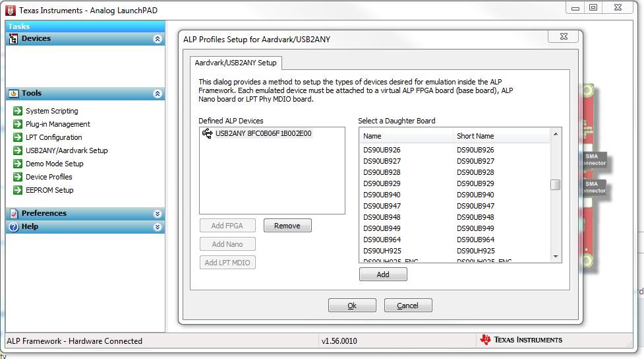Expand the Preferences section
644x359 pixels.
coord(158,214)
